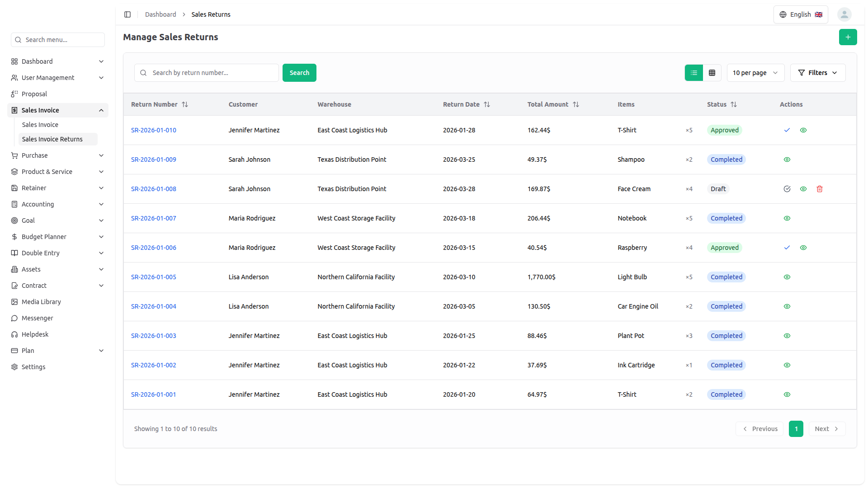The width and height of the screenshot is (868, 488).
Task: Open return SR-2026-01-005 link
Action: point(153,277)
